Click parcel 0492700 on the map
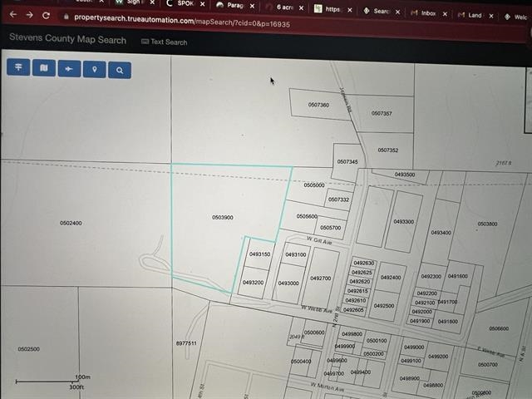 320,278
